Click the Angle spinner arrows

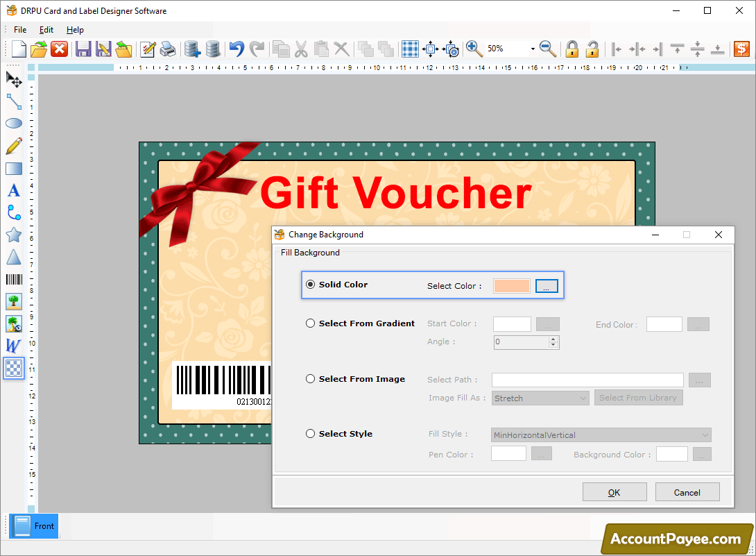click(x=553, y=342)
